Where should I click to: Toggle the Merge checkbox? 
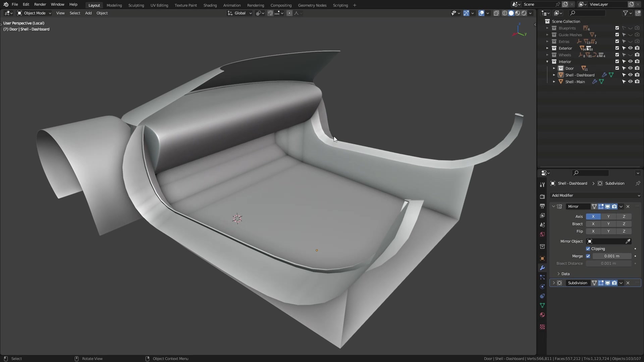pyautogui.click(x=588, y=256)
